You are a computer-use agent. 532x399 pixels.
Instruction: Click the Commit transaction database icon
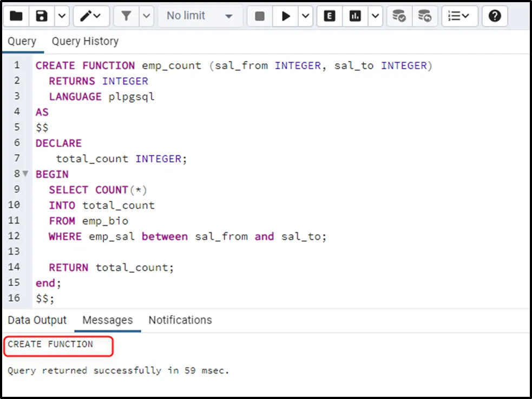point(399,16)
